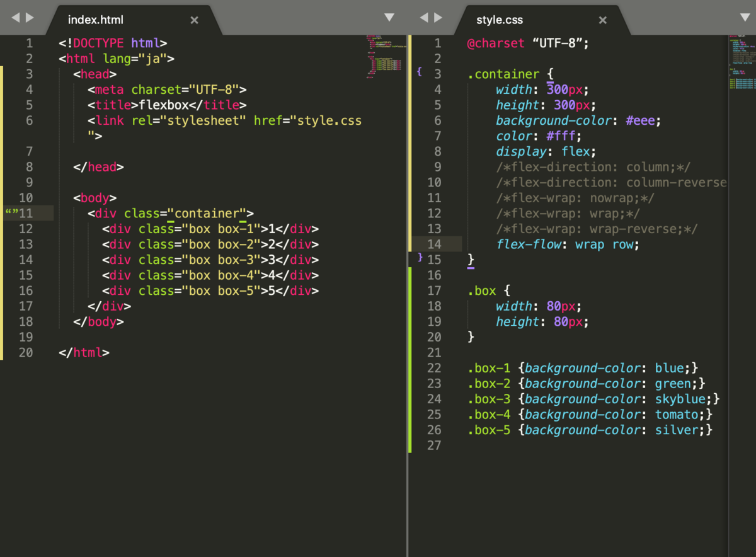Click the forward arrow left of the index.html tab
The height and width of the screenshot is (557, 756).
(30, 18)
